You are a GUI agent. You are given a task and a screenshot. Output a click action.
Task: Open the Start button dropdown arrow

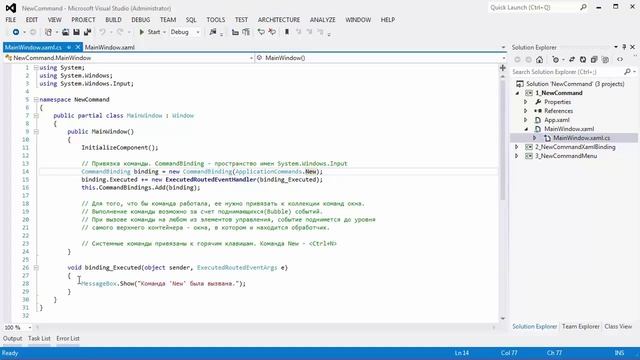(x=164, y=32)
